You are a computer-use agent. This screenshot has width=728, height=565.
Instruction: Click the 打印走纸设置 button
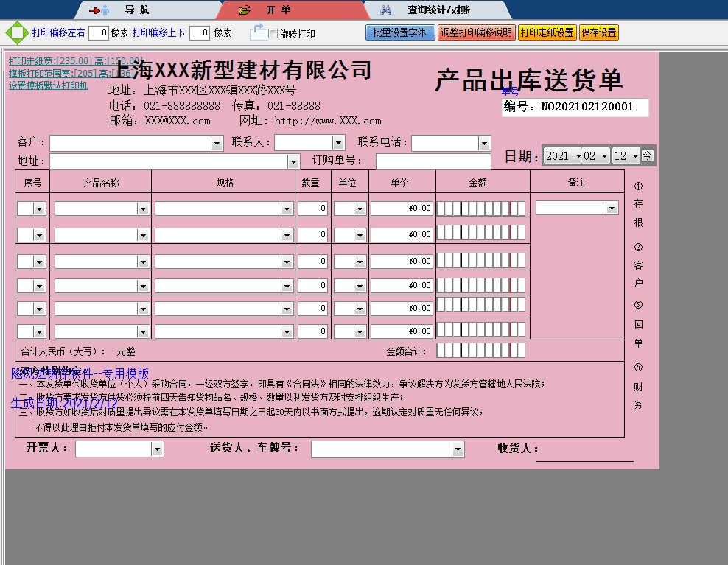[x=547, y=33]
